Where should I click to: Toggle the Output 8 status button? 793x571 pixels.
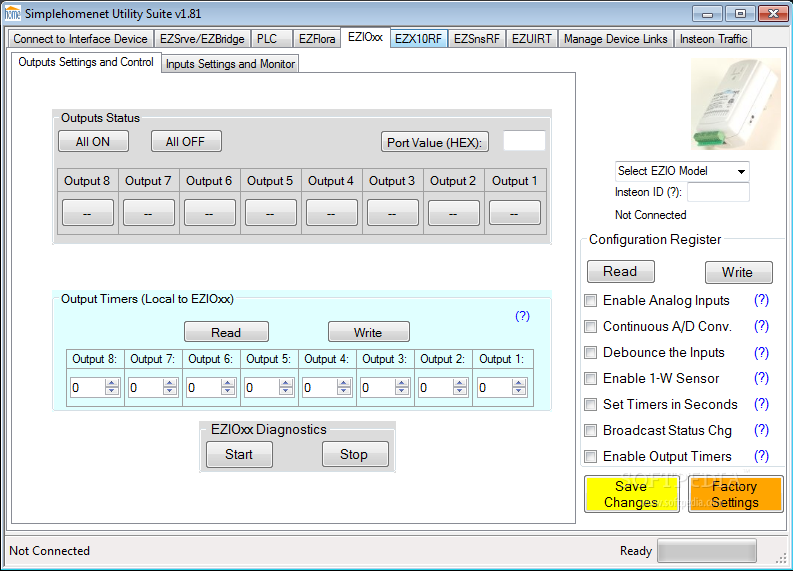(x=87, y=213)
